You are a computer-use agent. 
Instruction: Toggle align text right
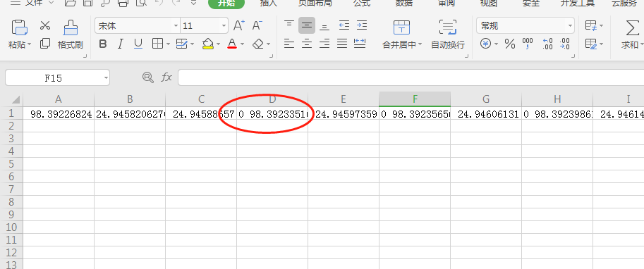pyautogui.click(x=324, y=43)
